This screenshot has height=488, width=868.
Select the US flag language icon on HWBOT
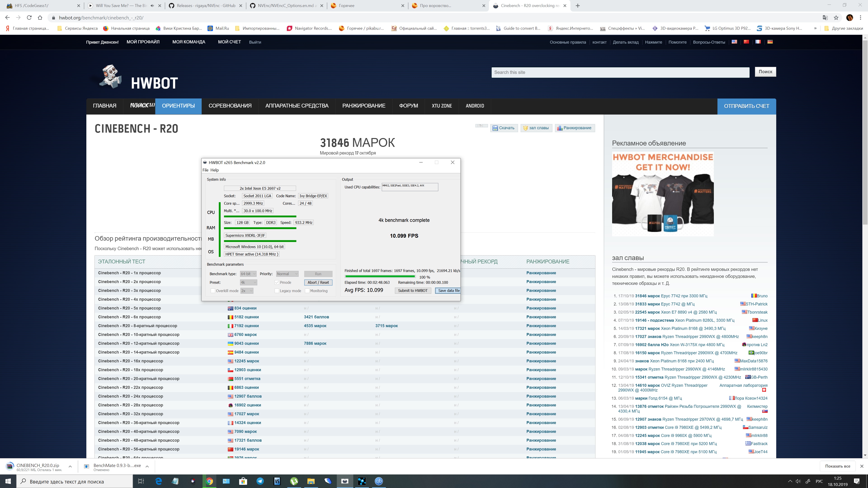(x=734, y=42)
